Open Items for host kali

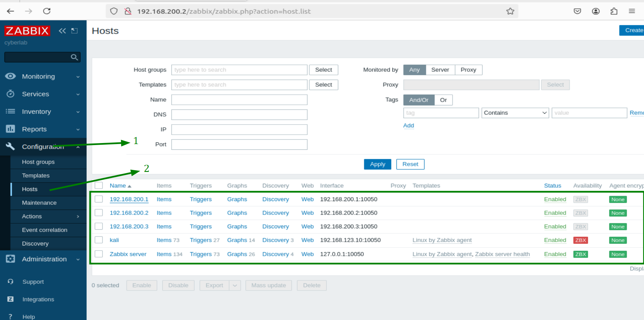click(x=164, y=240)
